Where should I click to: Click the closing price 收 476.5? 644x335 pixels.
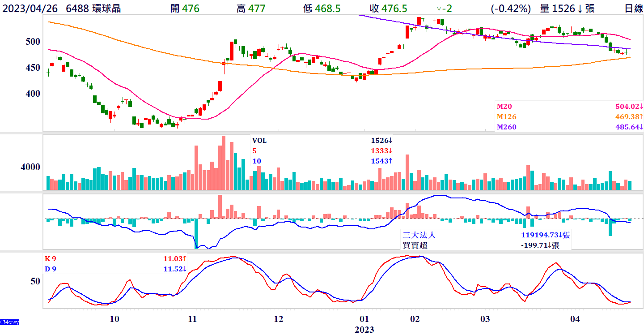[x=389, y=9]
